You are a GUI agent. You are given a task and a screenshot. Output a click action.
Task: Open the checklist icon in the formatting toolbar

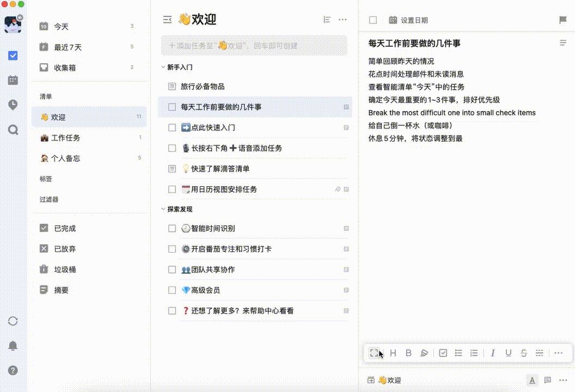coord(442,353)
